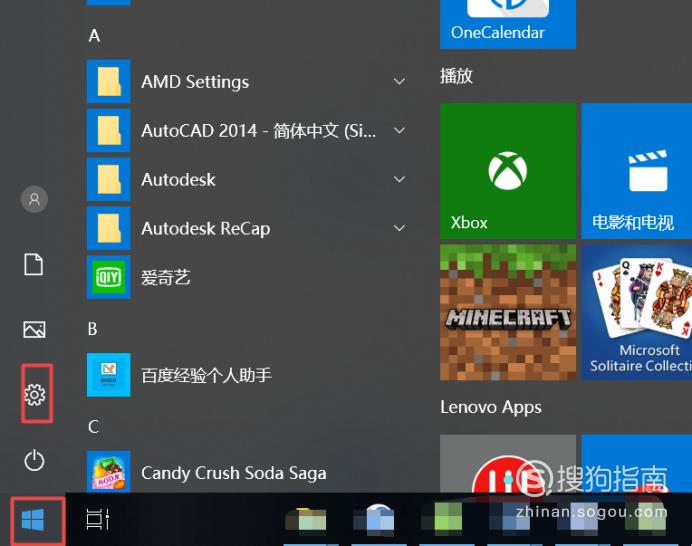This screenshot has width=692, height=546.
Task: Expand the AMD Settings folder chevron
Action: (399, 82)
